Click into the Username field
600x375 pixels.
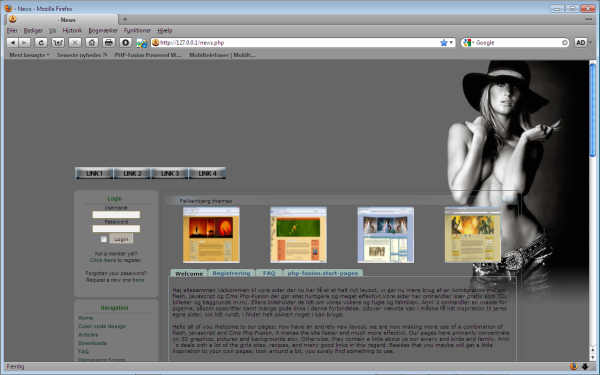116,215
